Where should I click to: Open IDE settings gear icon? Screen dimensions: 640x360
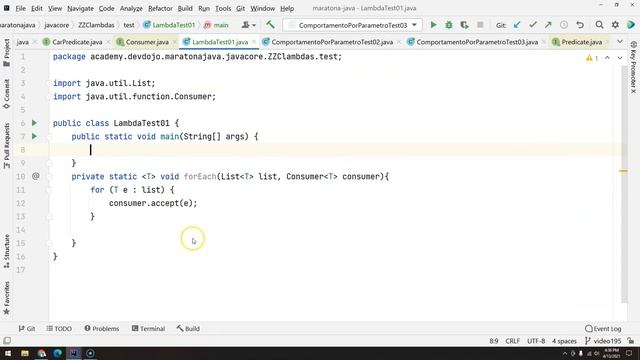tap(615, 25)
